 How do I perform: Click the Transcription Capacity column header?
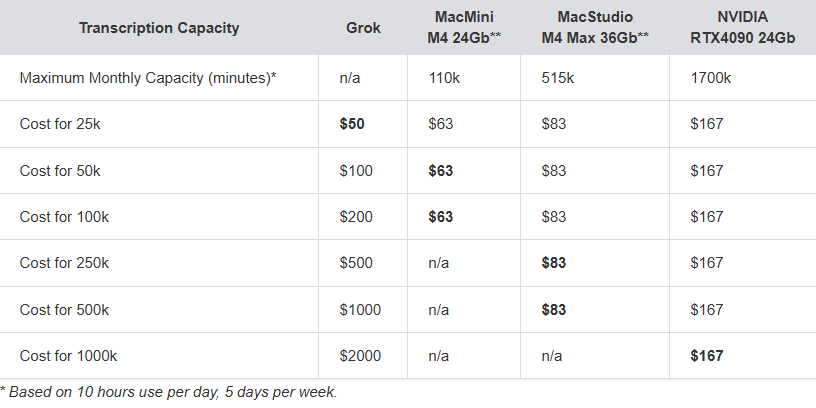[x=159, y=28]
